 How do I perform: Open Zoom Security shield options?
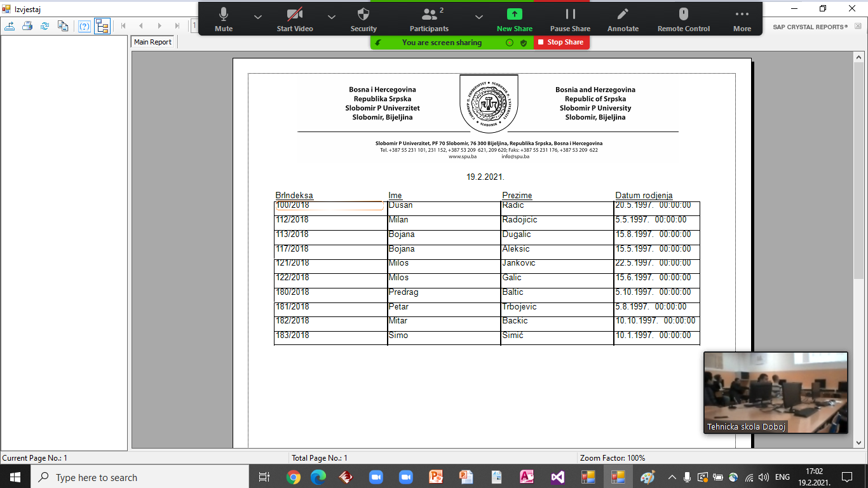tap(363, 20)
